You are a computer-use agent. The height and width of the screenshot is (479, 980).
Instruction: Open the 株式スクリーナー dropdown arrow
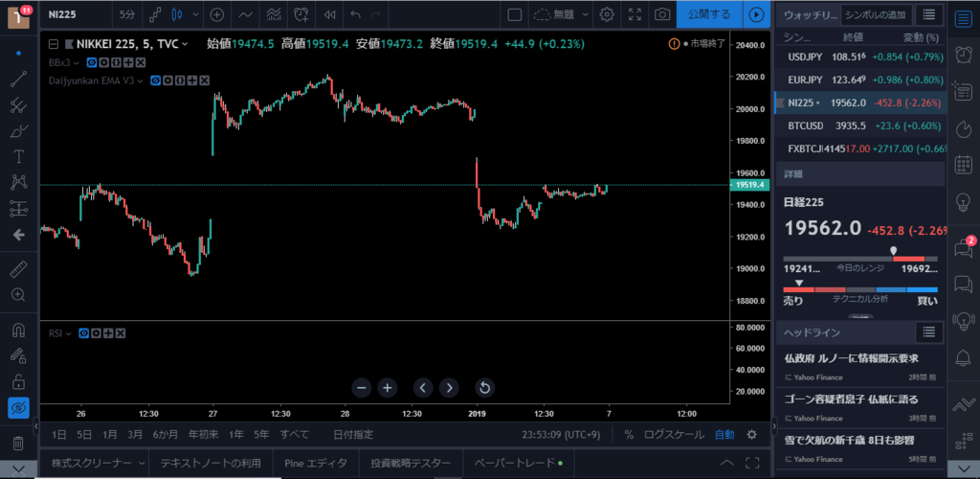coord(142,464)
